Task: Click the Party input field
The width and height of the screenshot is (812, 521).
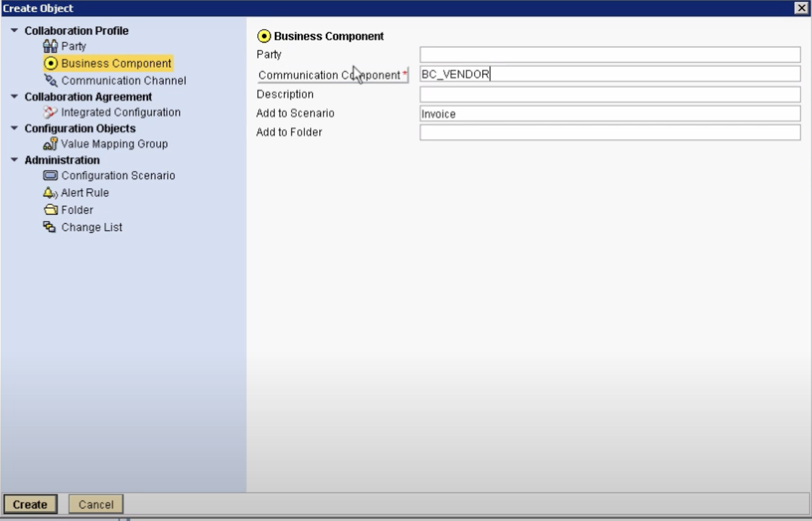Action: [x=610, y=55]
